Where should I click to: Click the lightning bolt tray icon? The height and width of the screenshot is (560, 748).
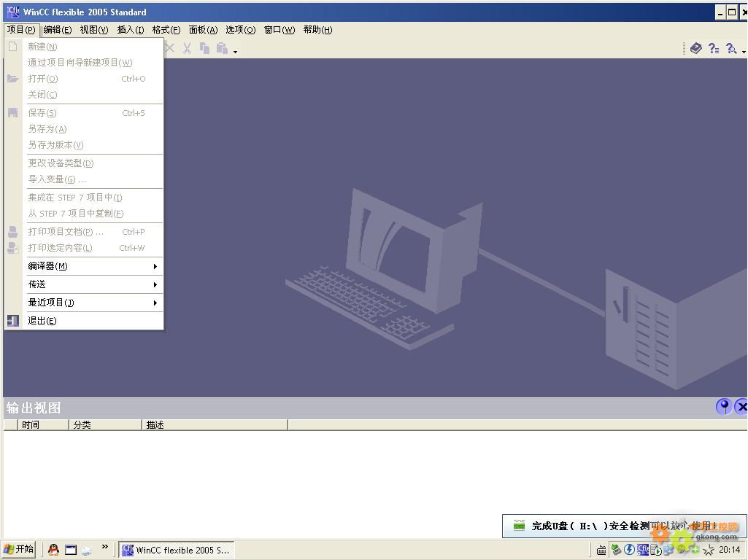pyautogui.click(x=630, y=550)
